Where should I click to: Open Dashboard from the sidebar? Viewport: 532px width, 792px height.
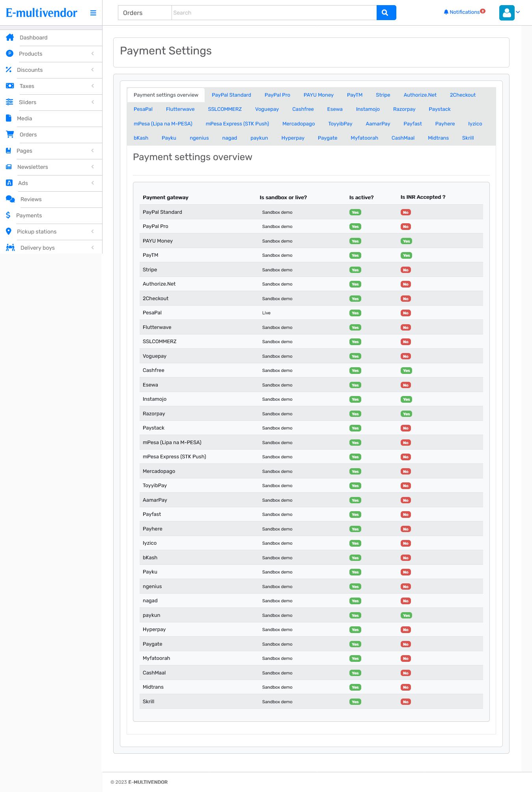point(34,37)
